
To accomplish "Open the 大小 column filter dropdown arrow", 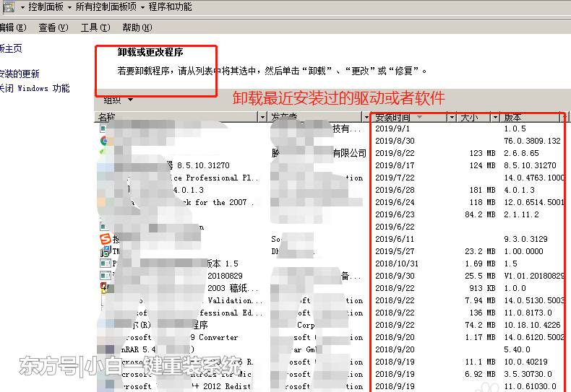I will [x=495, y=117].
